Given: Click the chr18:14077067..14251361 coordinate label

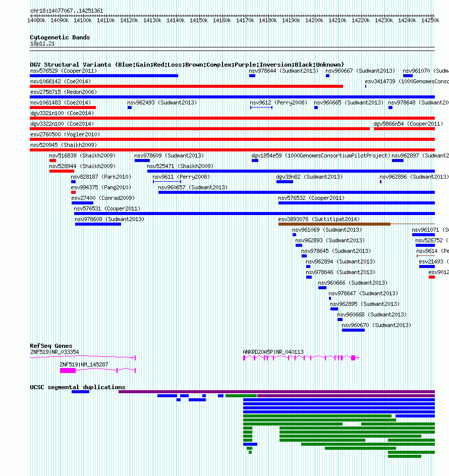Looking at the screenshot, I should tap(67, 11).
